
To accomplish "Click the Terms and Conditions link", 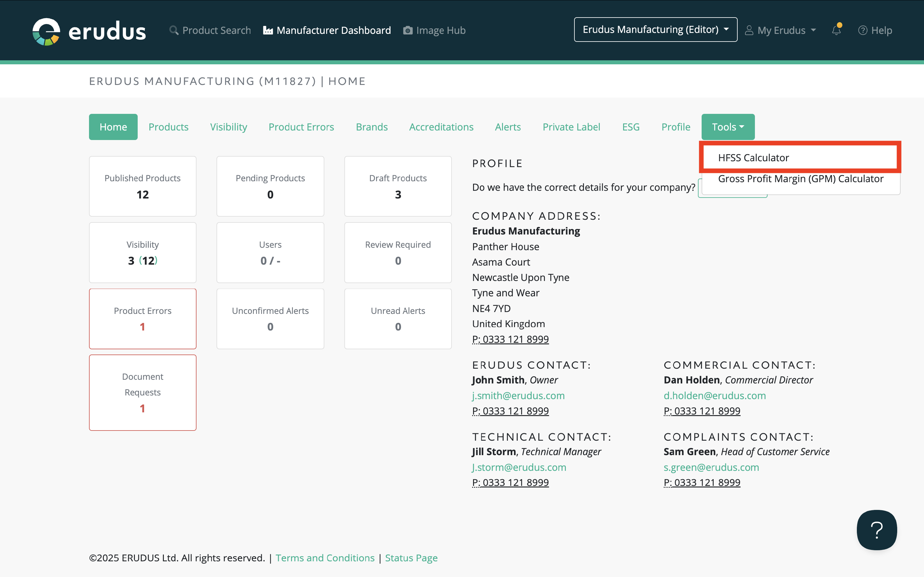I will click(x=325, y=558).
